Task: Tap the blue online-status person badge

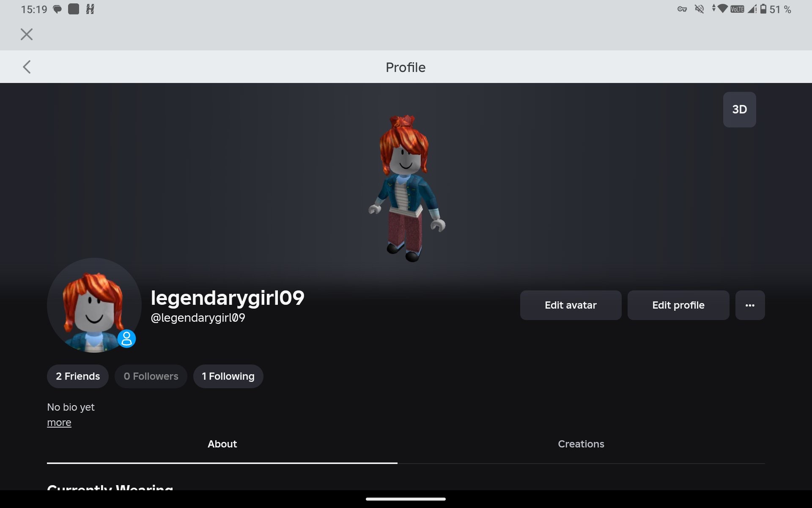Action: (x=126, y=339)
